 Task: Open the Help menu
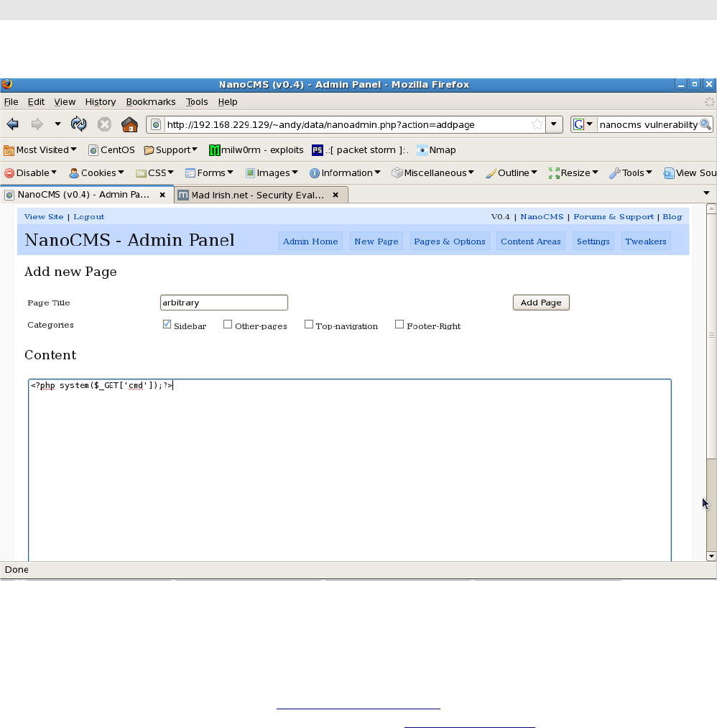[228, 101]
